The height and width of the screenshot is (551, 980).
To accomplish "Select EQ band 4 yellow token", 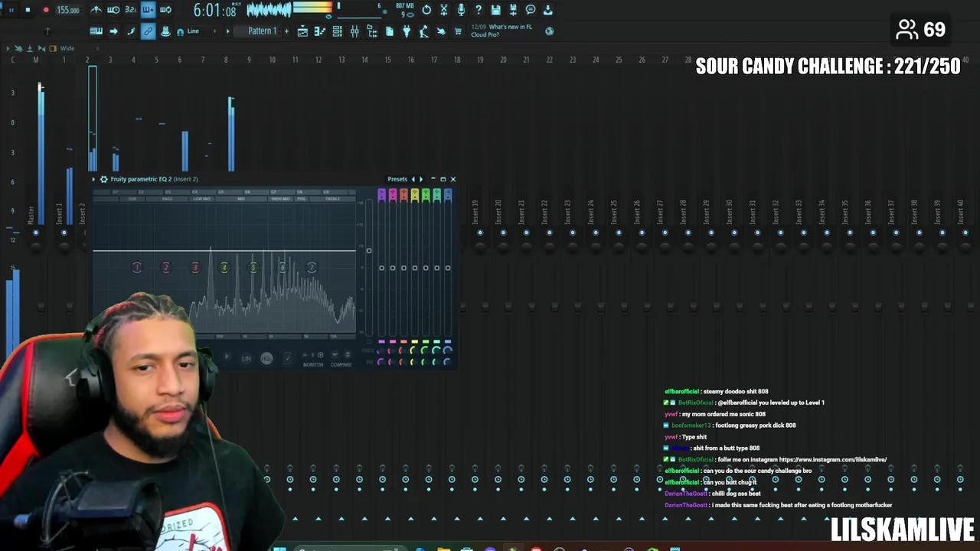I will click(x=224, y=267).
